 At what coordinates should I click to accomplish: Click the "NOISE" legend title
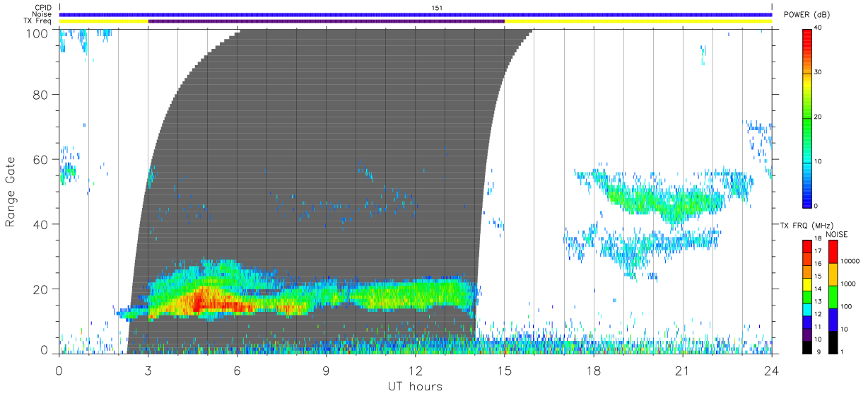coord(837,234)
